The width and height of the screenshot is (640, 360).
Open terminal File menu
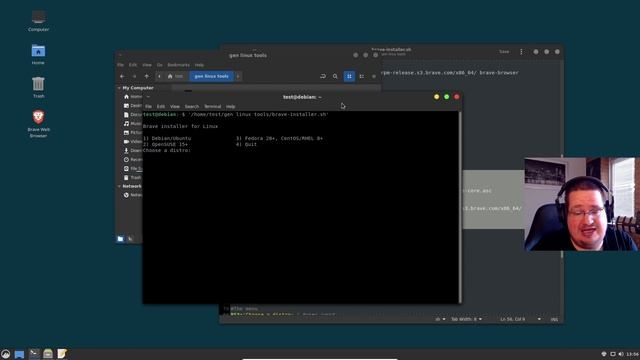click(148, 107)
